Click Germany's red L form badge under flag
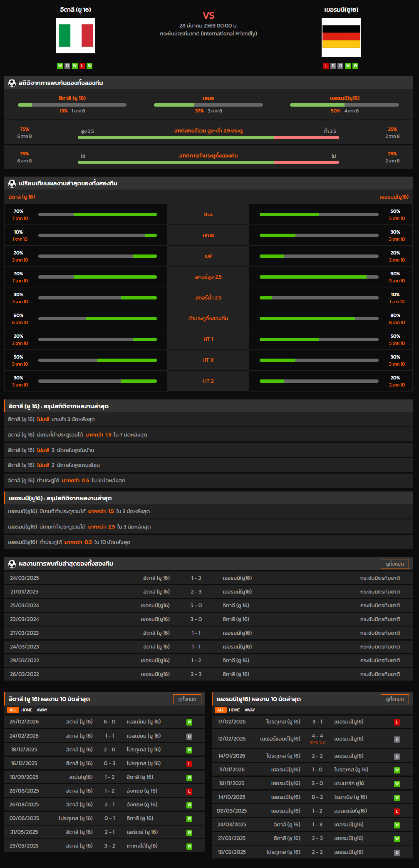 (325, 66)
